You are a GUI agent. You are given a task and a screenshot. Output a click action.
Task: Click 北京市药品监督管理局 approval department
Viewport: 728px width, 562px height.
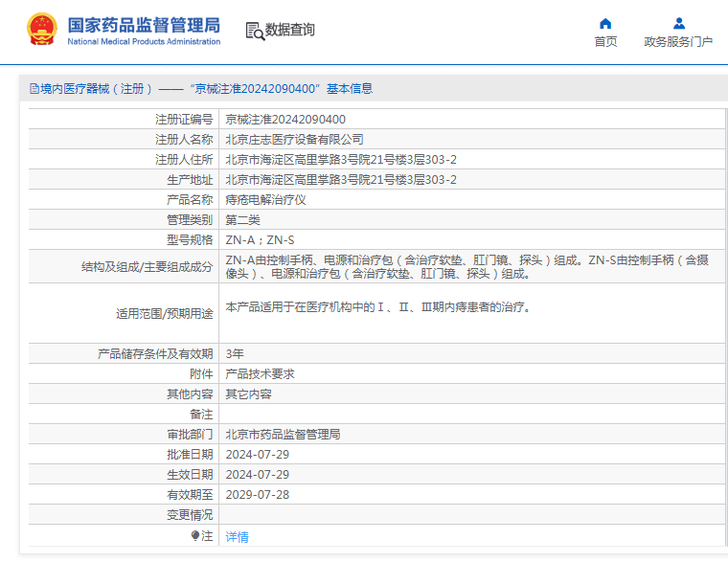[x=283, y=435]
